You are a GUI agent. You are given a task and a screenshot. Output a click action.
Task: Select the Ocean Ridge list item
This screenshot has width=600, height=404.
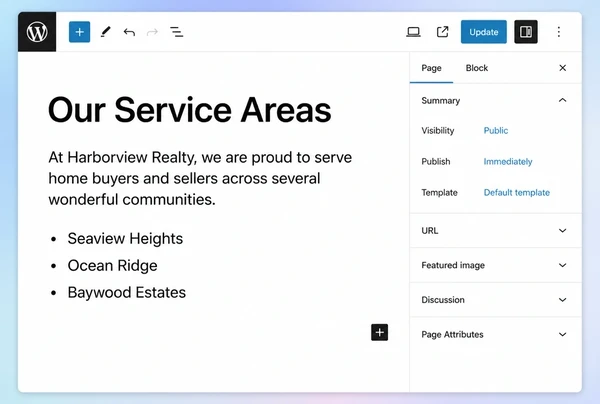click(x=112, y=266)
